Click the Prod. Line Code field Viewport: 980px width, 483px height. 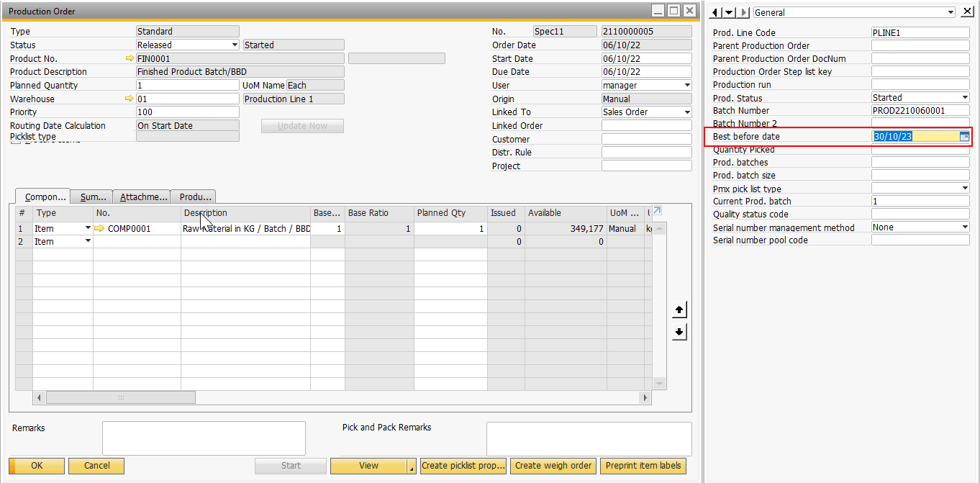[920, 32]
